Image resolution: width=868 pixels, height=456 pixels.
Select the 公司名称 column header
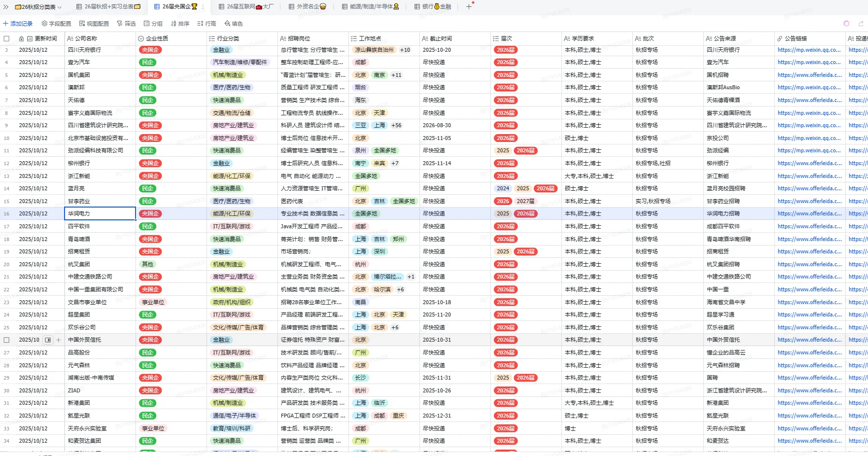point(101,38)
